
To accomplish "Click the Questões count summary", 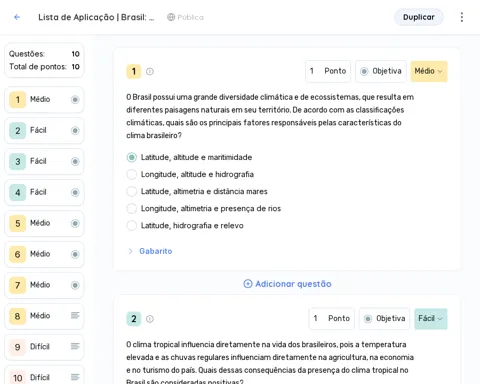I will [x=44, y=54].
